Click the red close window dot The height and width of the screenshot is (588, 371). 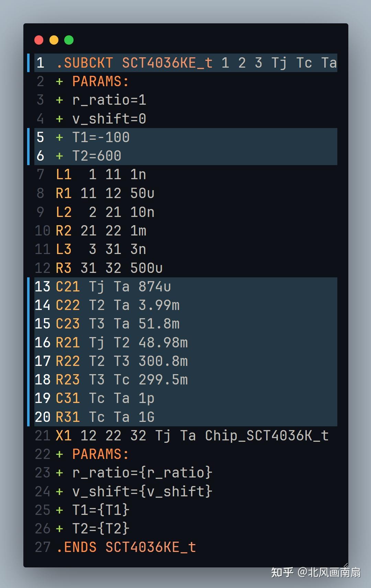pyautogui.click(x=39, y=40)
